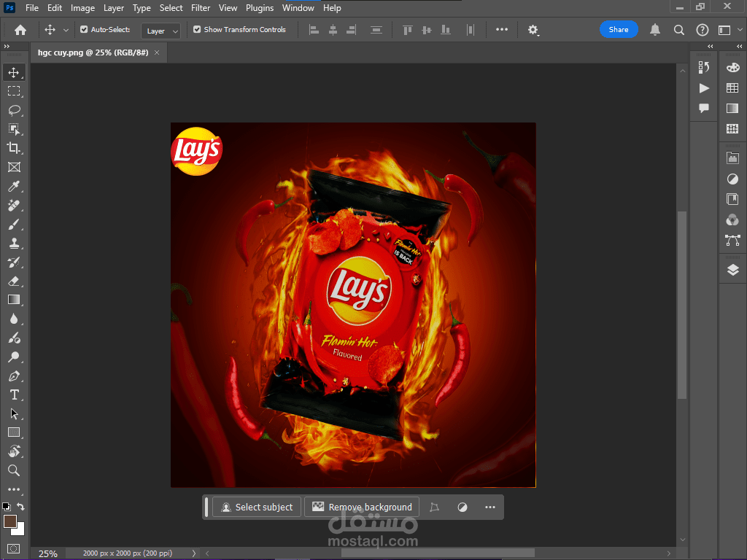Select the Pen tool
747x560 pixels.
[x=14, y=376]
